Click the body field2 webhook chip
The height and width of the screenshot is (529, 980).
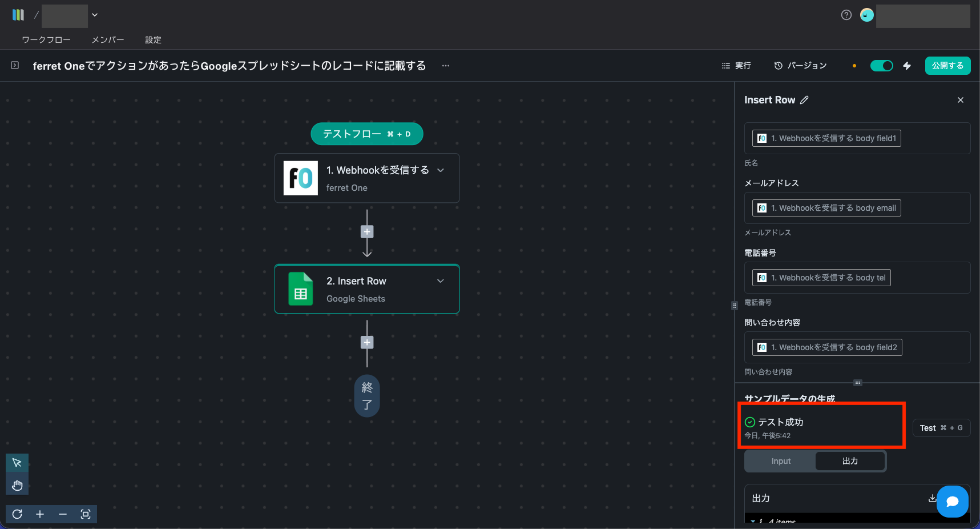[x=827, y=347]
